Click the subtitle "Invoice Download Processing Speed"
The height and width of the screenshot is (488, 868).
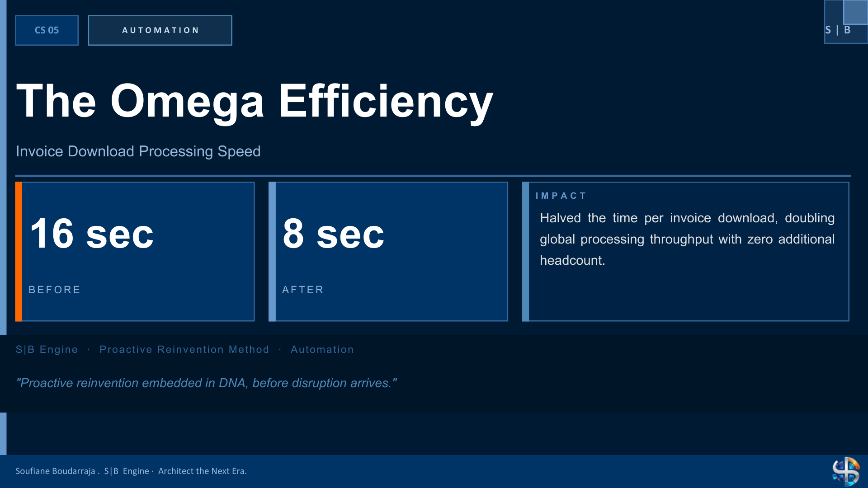[x=138, y=151]
